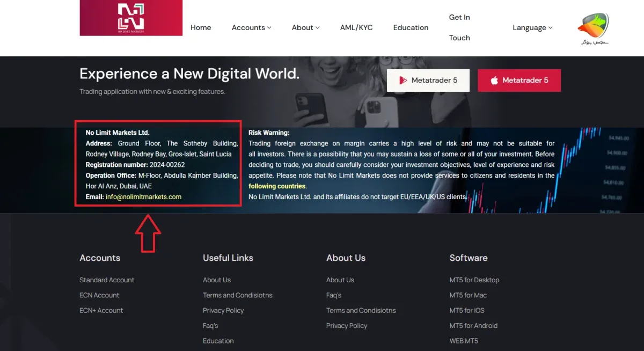Open the Home menu item
The image size is (644, 351).
click(x=201, y=27)
